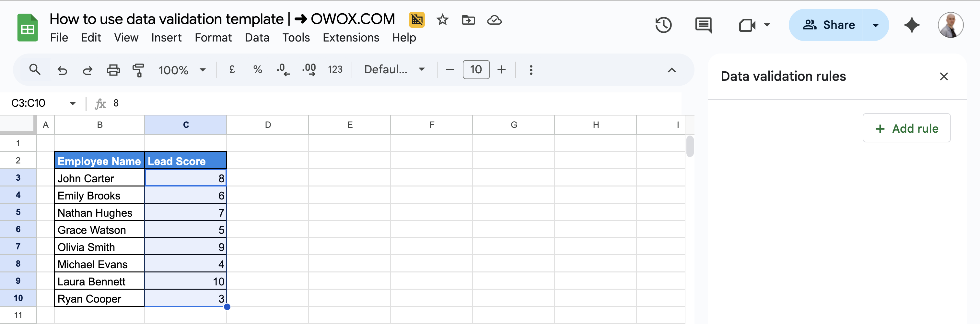Open the zoom level dropdown

(203, 70)
